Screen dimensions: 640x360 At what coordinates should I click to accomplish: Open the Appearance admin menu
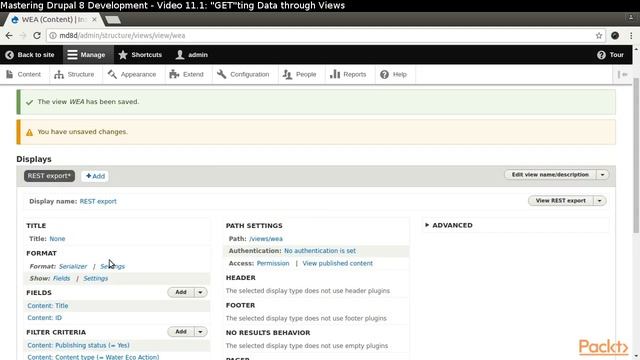click(x=132, y=74)
